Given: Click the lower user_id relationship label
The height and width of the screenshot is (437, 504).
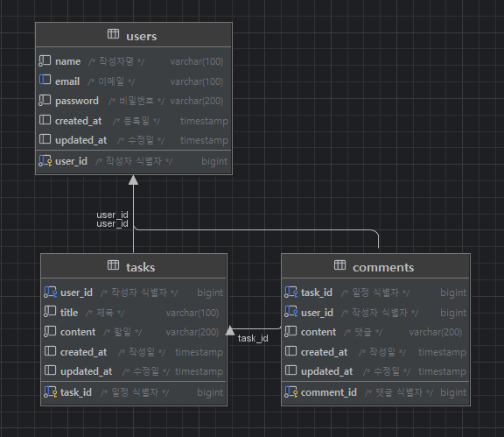Looking at the screenshot, I should click(x=113, y=223).
